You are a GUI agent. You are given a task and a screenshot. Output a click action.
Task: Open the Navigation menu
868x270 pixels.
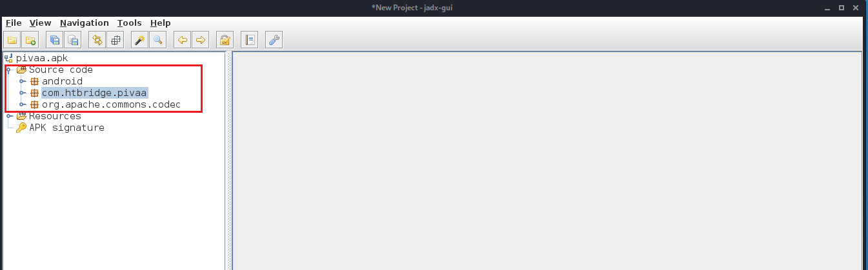(x=85, y=23)
